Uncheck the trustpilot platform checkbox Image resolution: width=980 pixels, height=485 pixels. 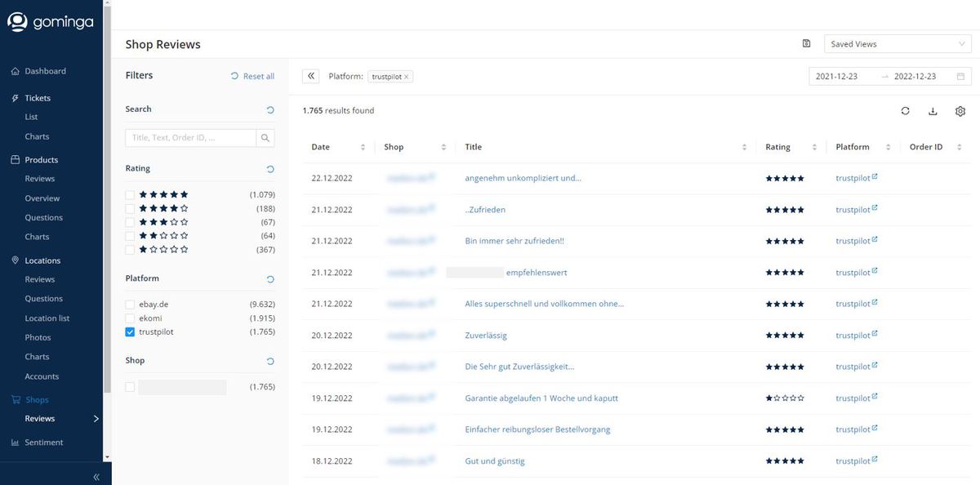click(130, 332)
